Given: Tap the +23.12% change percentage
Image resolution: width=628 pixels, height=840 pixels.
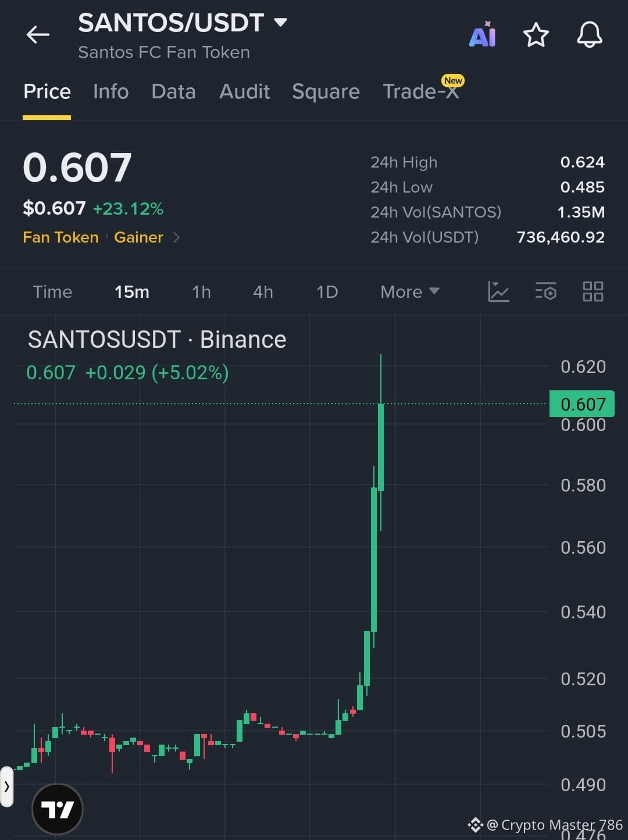Looking at the screenshot, I should pyautogui.click(x=128, y=209).
